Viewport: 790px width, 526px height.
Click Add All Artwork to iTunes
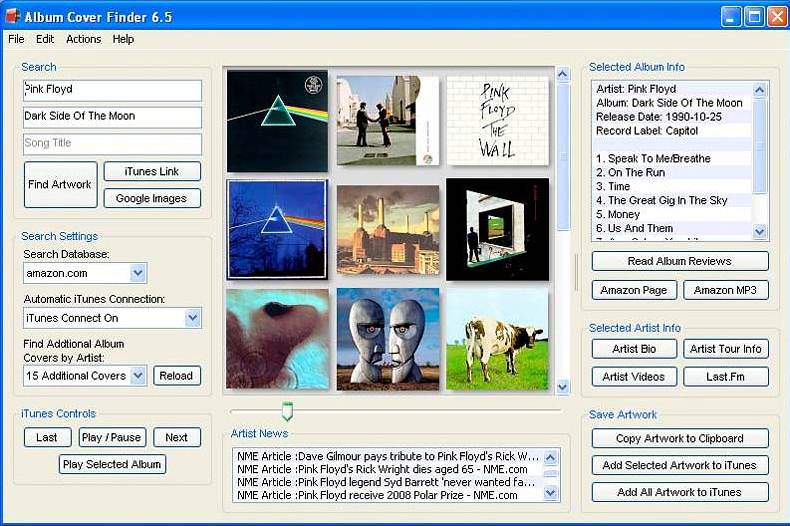[x=680, y=492]
